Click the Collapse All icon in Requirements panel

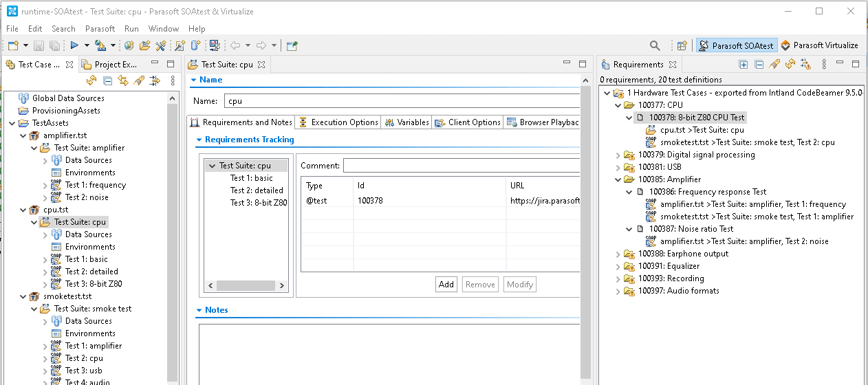pyautogui.click(x=759, y=64)
